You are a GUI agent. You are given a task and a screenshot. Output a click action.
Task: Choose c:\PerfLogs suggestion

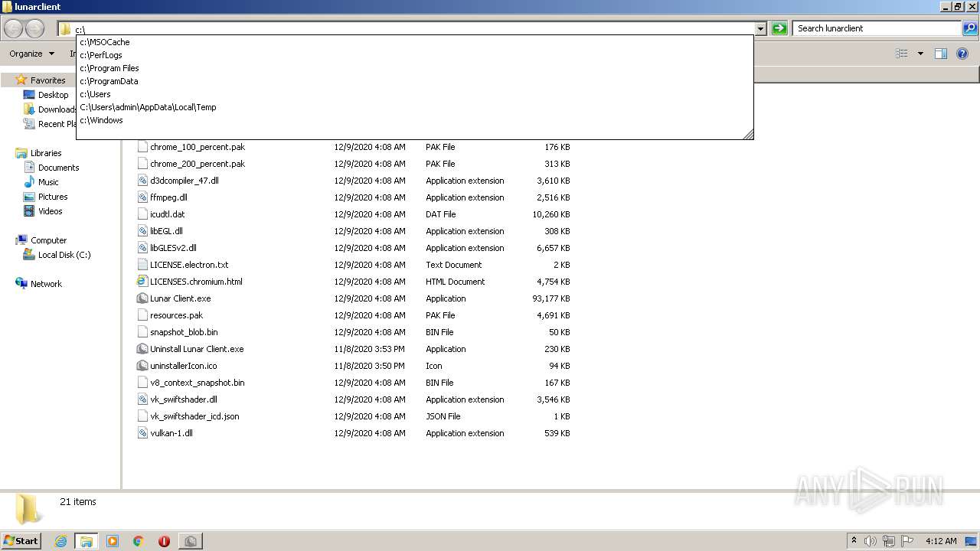pos(414,55)
